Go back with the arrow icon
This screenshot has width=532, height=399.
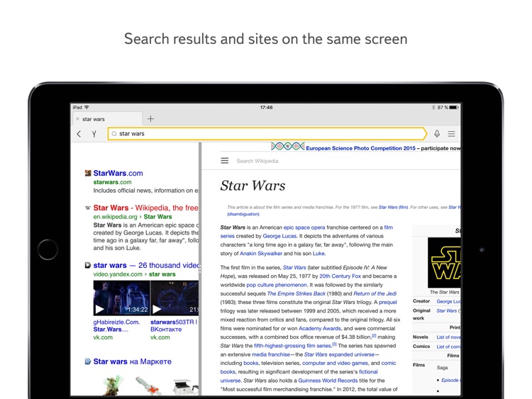pyautogui.click(x=79, y=134)
